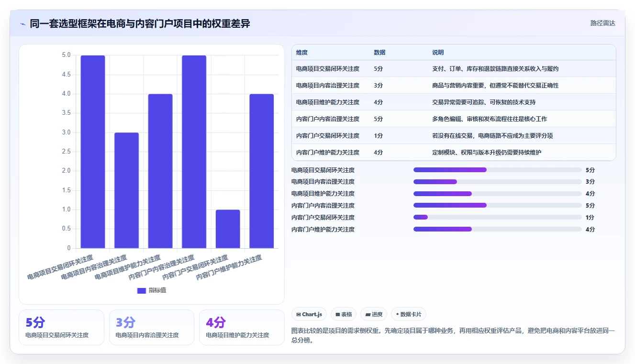Click the 内容门户维护能力关注度 chart bar

(262, 171)
